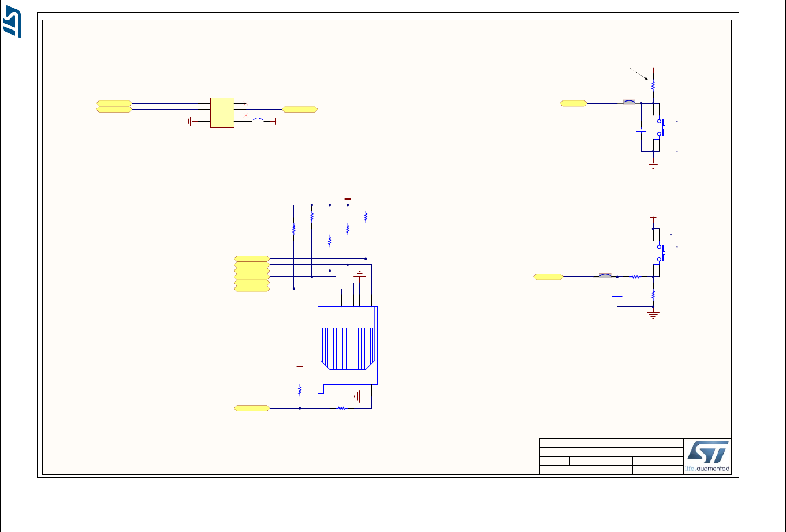Click the gray solder bridge feeding the series resistor
The image size is (786, 532).
pos(605,276)
